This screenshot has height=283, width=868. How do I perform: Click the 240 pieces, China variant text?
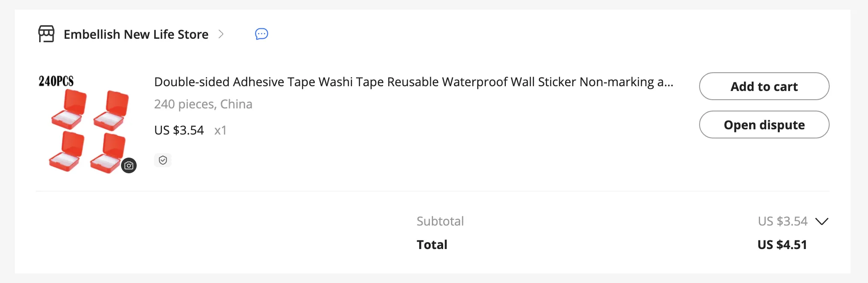[203, 104]
